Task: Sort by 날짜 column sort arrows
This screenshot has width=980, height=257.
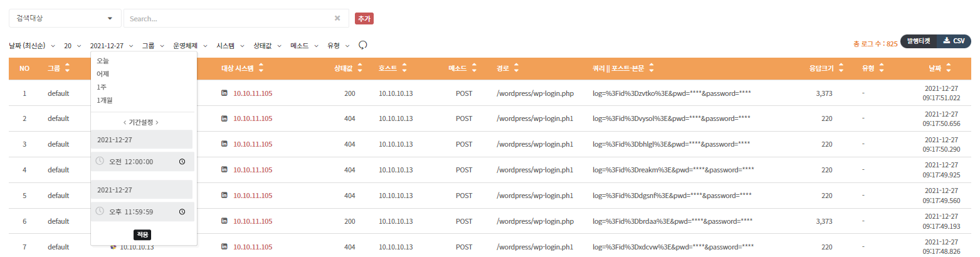Action: 949,68
